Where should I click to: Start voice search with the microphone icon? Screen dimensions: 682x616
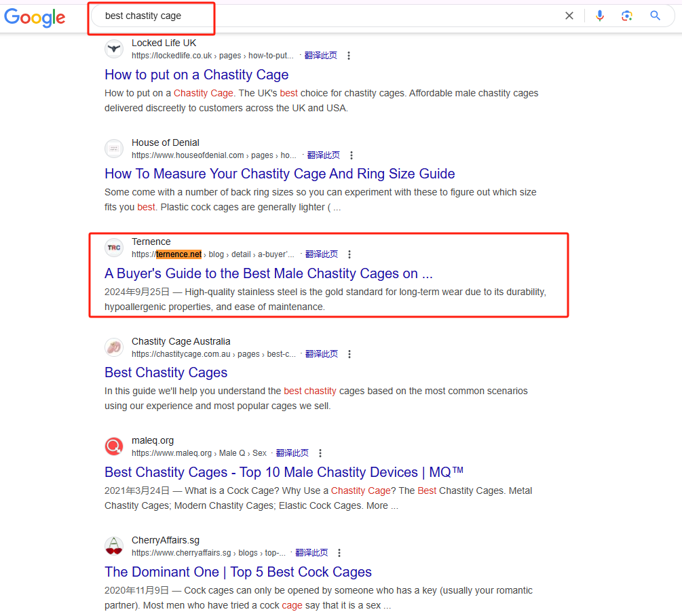pyautogui.click(x=599, y=16)
